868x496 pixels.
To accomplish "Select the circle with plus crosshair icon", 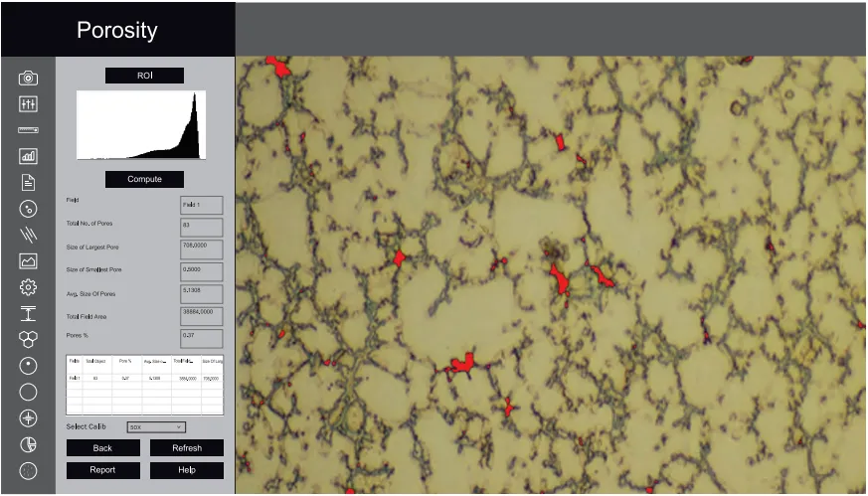I will (x=28, y=417).
